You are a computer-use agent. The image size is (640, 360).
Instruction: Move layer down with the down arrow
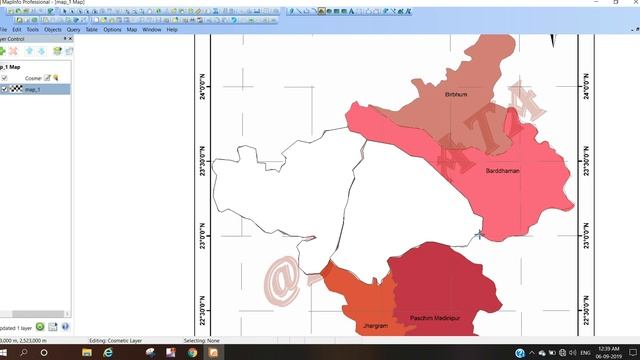tap(42, 51)
